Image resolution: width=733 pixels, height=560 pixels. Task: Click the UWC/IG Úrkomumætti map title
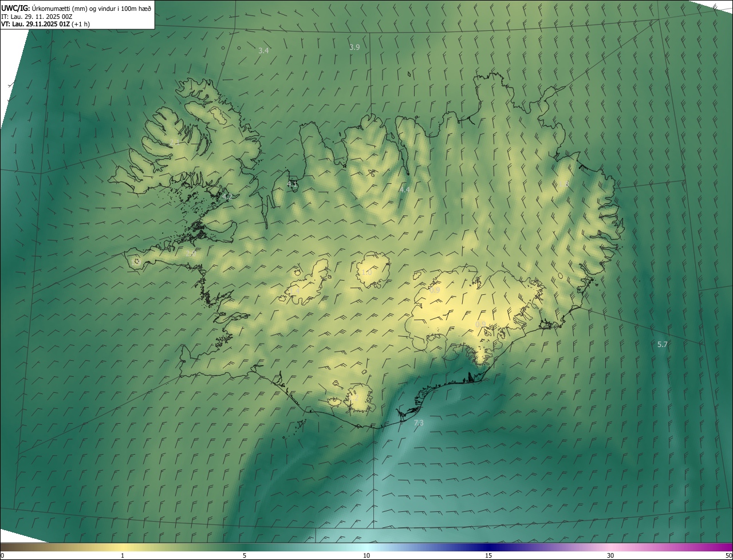tap(76, 8)
